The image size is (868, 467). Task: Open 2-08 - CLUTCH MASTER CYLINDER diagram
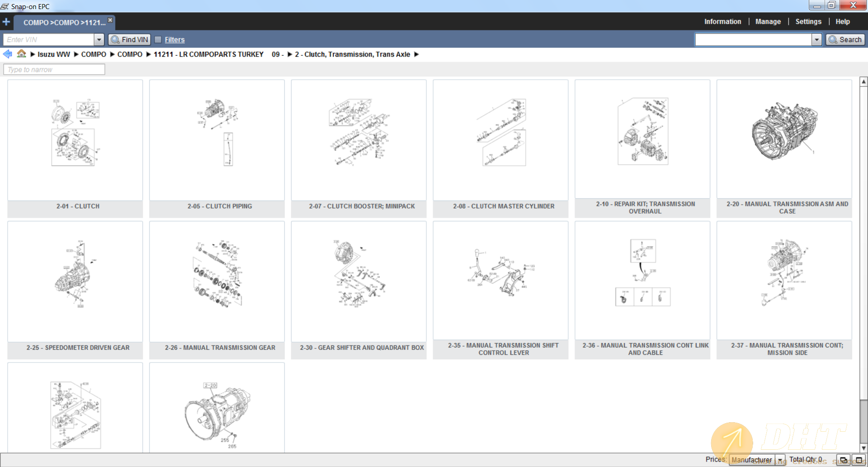pos(501,140)
